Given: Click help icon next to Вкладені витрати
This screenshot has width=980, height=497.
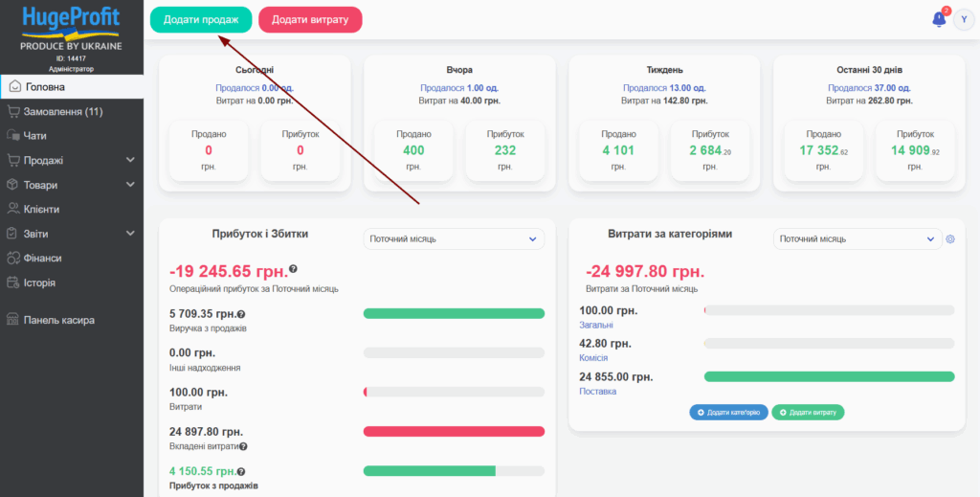Looking at the screenshot, I should coord(243,446).
